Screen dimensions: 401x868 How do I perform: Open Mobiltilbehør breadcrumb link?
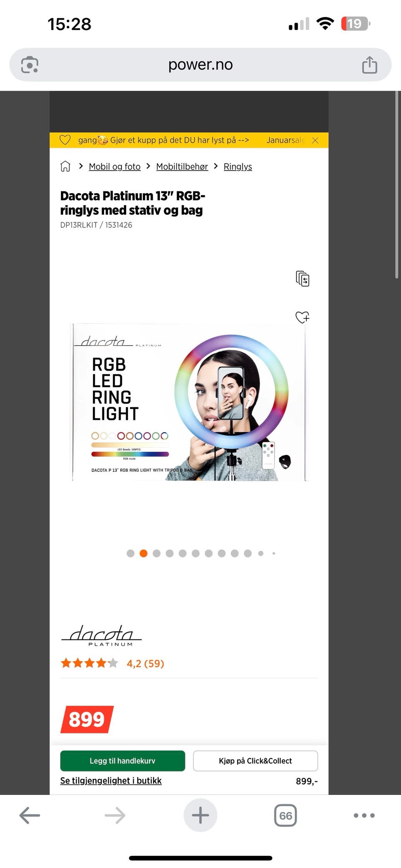pyautogui.click(x=182, y=166)
